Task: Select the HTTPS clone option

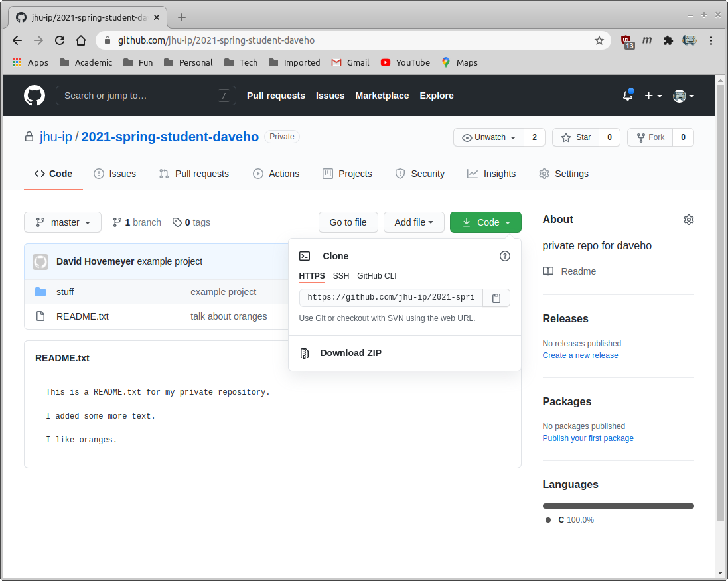Action: pos(312,276)
